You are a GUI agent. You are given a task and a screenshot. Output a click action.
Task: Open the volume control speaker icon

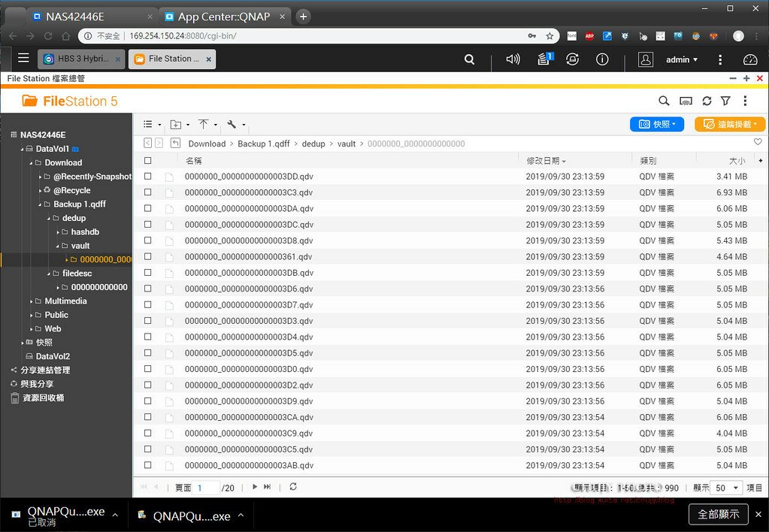click(513, 59)
